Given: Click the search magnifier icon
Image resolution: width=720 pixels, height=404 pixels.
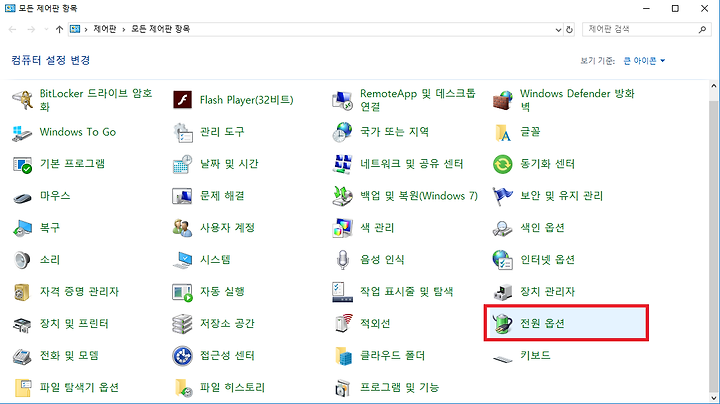Looking at the screenshot, I should 702,29.
